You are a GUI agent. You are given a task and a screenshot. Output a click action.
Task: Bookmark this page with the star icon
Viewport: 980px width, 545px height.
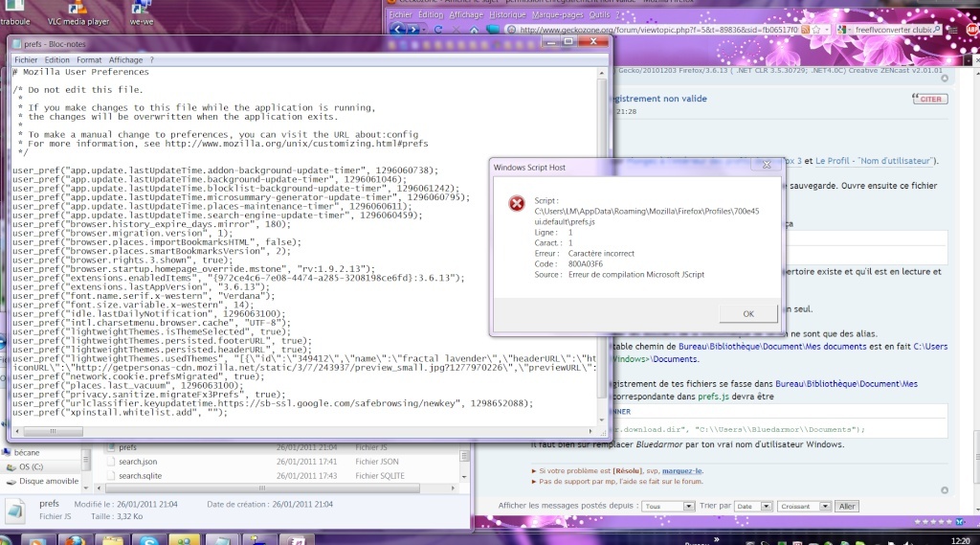[816, 30]
